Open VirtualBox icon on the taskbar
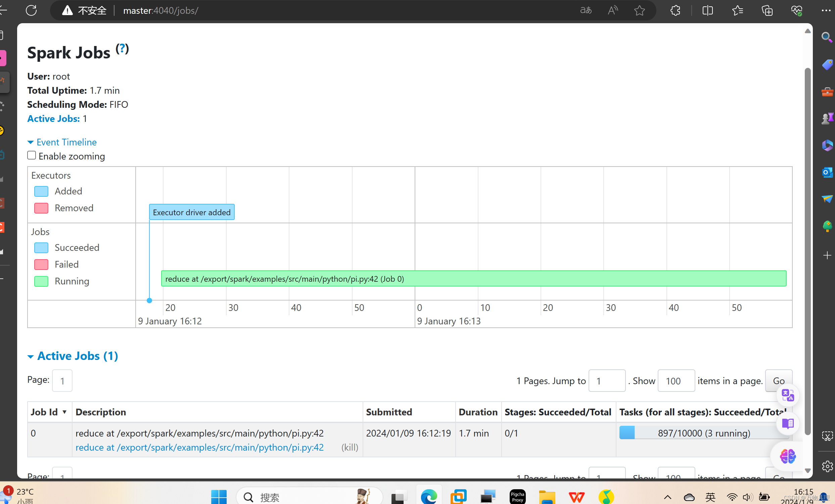The width and height of the screenshot is (835, 504). coord(458,497)
